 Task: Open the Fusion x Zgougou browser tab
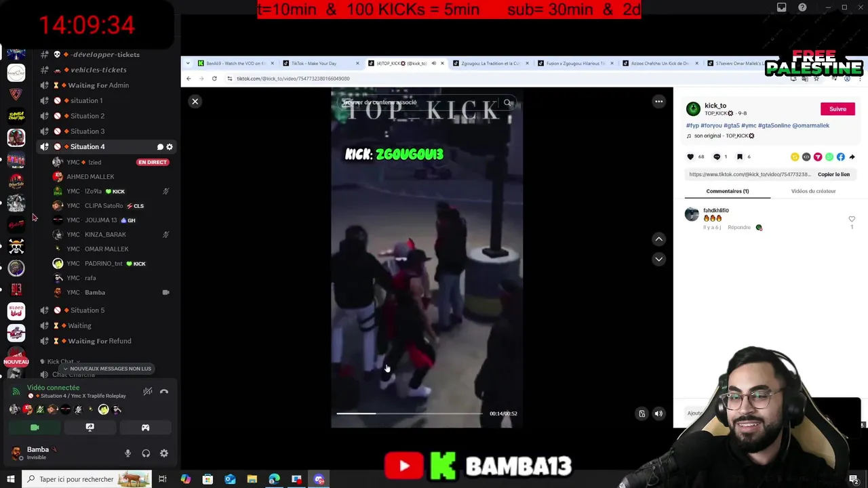click(576, 64)
